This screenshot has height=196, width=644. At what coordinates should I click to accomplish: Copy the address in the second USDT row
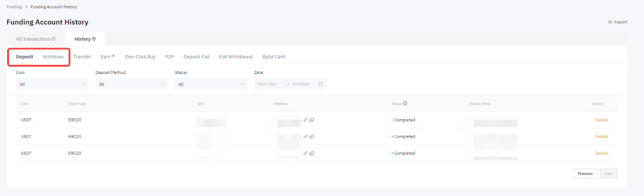click(x=312, y=137)
